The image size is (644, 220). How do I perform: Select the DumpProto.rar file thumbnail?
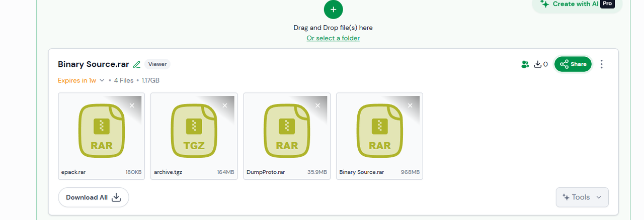point(287,131)
